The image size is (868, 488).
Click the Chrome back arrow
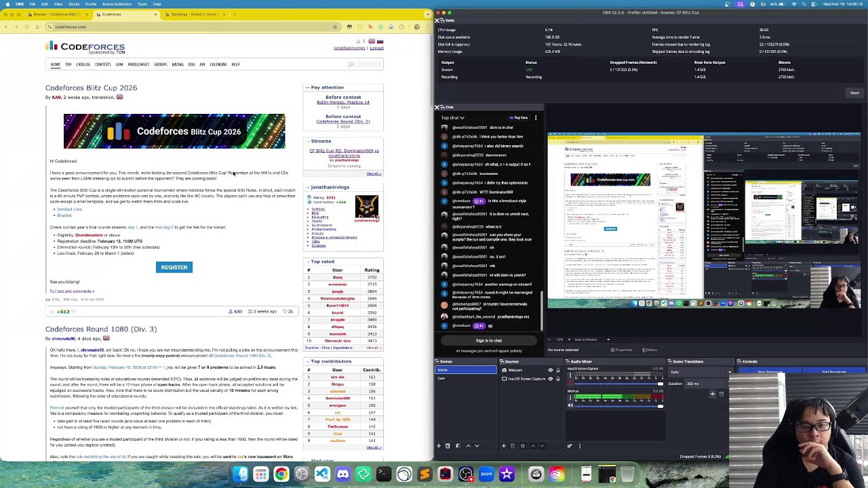coord(6,27)
